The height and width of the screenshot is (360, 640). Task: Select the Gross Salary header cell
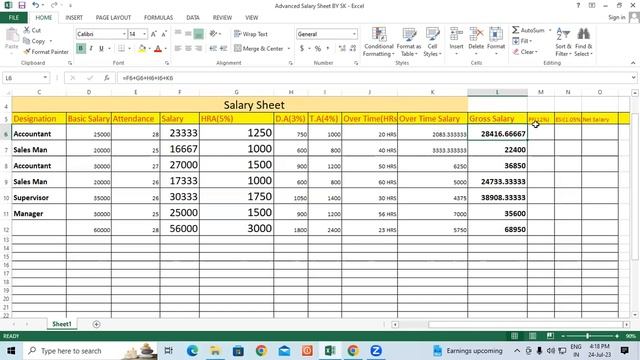(x=497, y=119)
